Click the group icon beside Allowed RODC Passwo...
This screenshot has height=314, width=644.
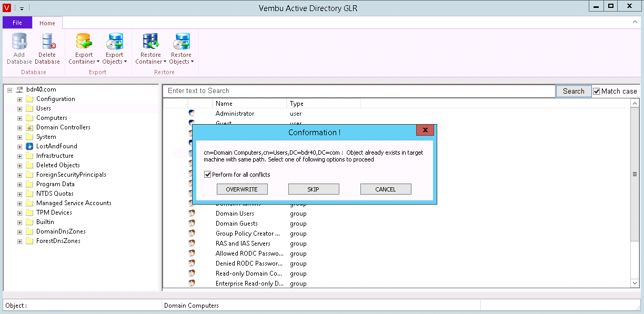click(192, 254)
